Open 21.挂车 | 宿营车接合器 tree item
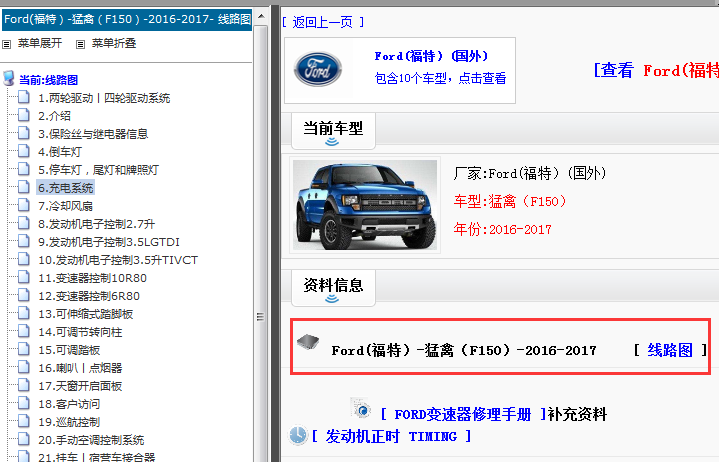Viewport: 719px width, 462px height. (96, 457)
